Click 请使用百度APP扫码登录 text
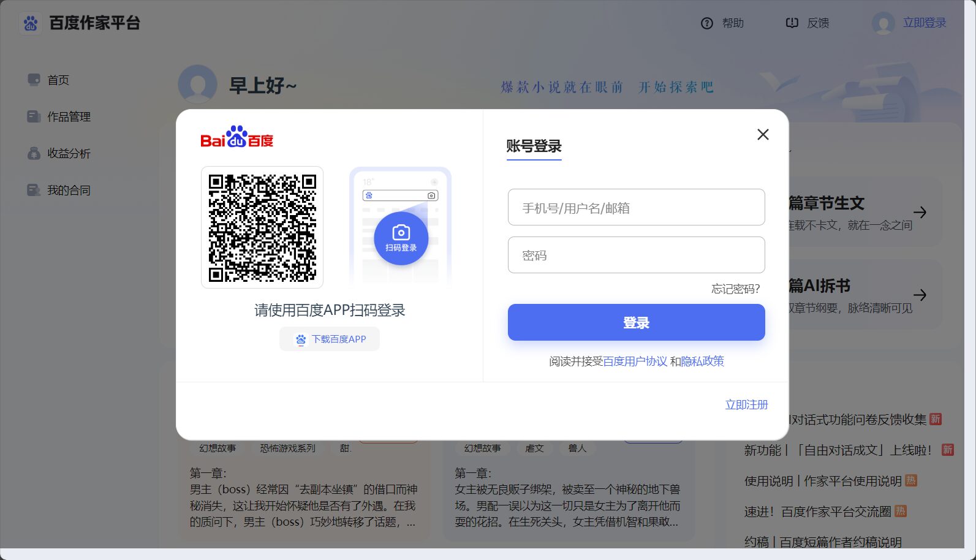 (330, 311)
